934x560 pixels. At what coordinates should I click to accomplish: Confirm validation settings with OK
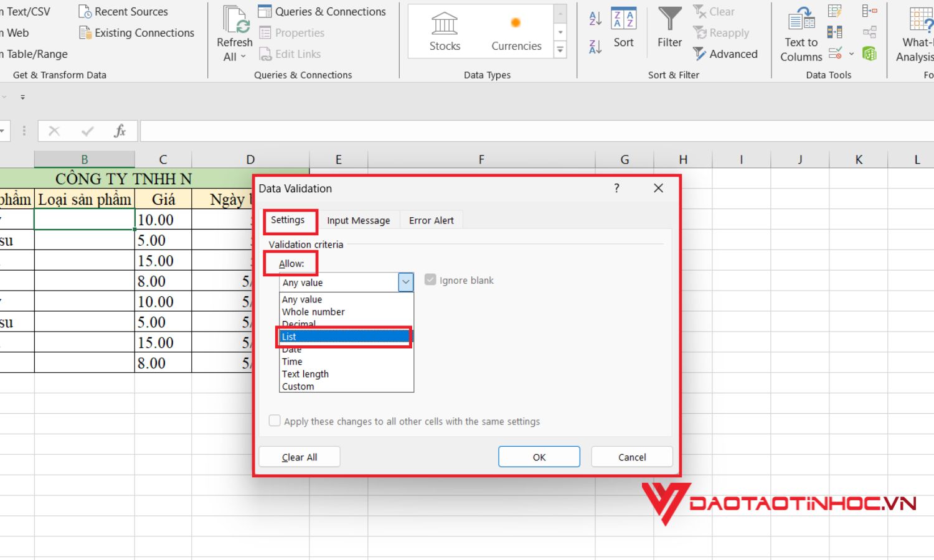pos(538,456)
